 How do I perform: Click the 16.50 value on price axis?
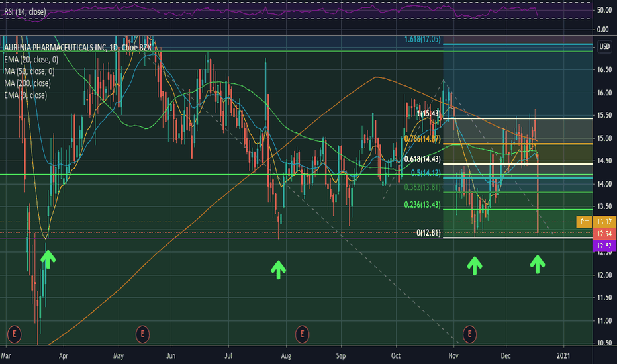(604, 69)
